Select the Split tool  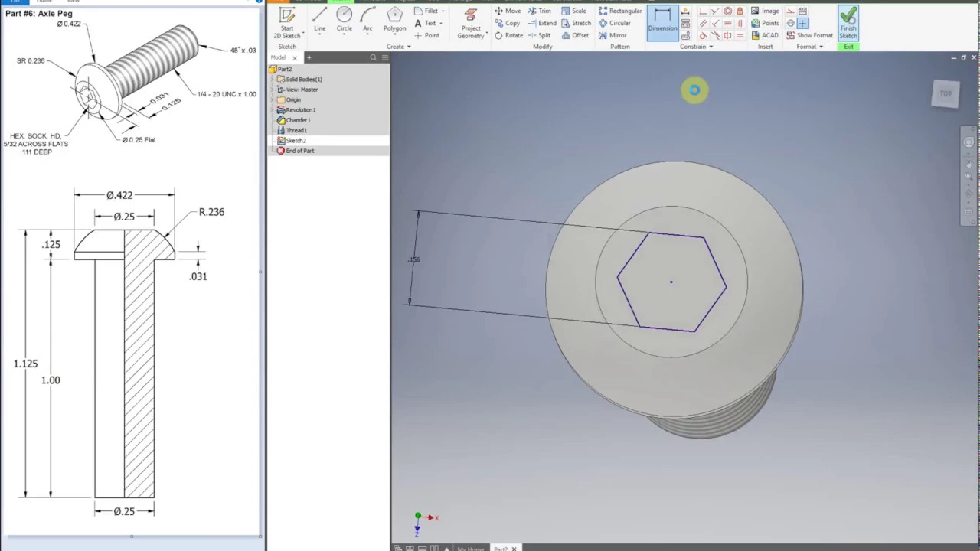(x=539, y=35)
